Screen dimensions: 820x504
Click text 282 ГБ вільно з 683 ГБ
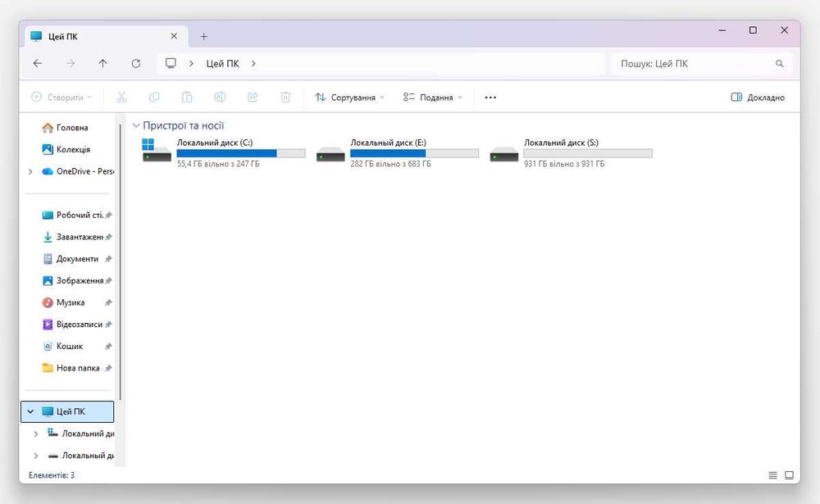(390, 164)
